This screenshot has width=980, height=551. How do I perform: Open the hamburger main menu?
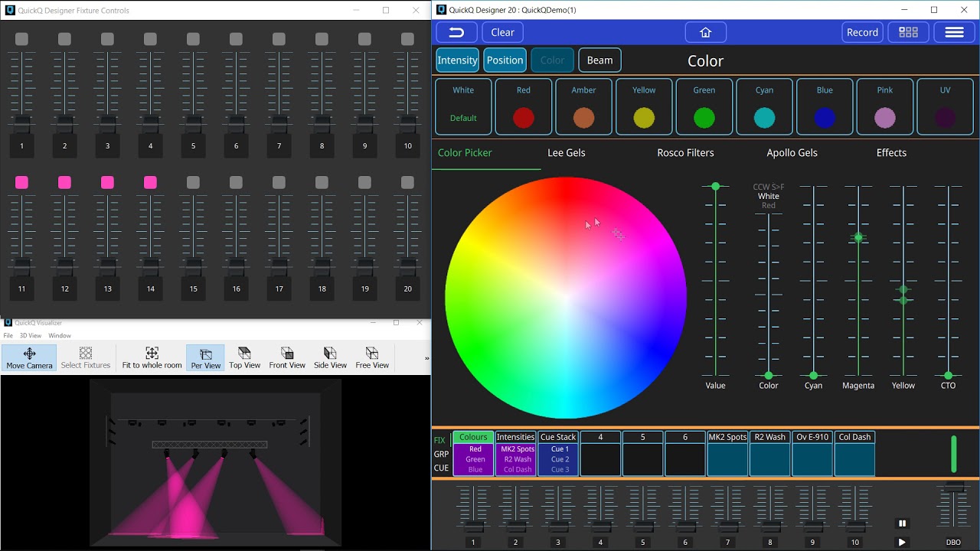[954, 32]
